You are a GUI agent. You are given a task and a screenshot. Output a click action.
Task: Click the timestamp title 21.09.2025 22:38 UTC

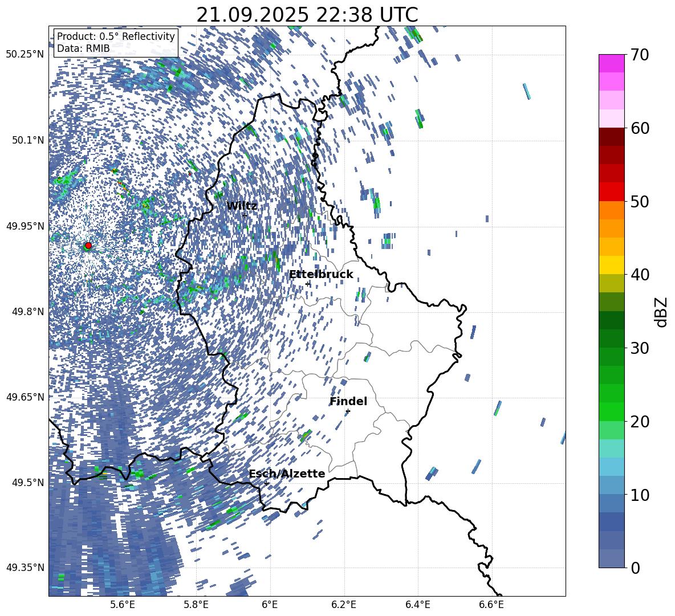307,15
